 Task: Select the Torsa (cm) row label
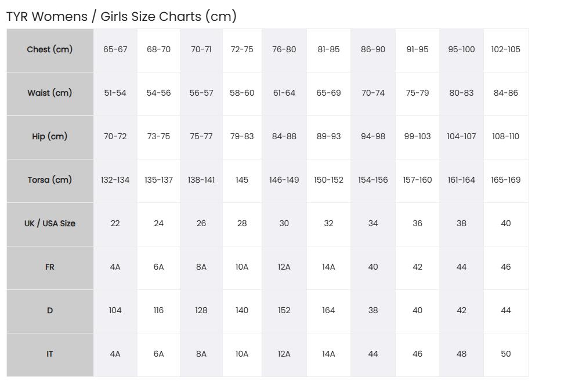tap(50, 180)
